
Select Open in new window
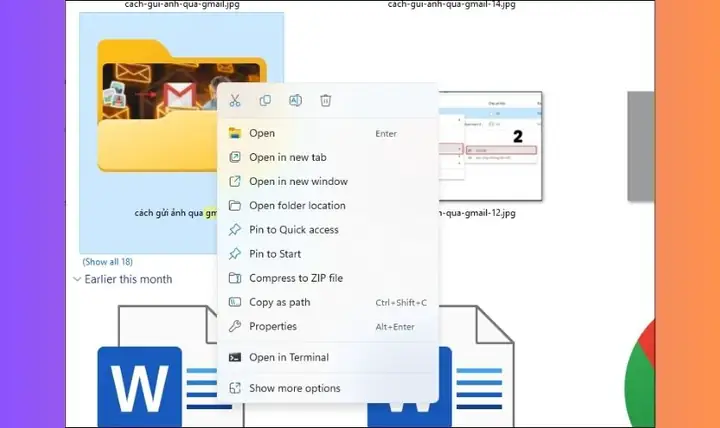pos(328,181)
